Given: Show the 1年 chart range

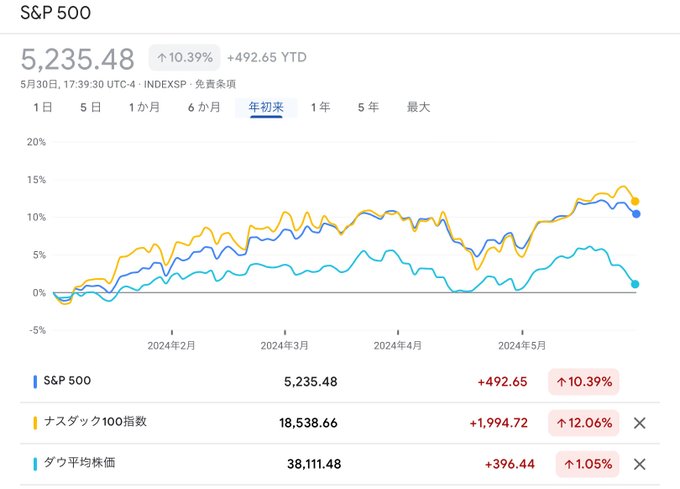Looking at the screenshot, I should [320, 107].
